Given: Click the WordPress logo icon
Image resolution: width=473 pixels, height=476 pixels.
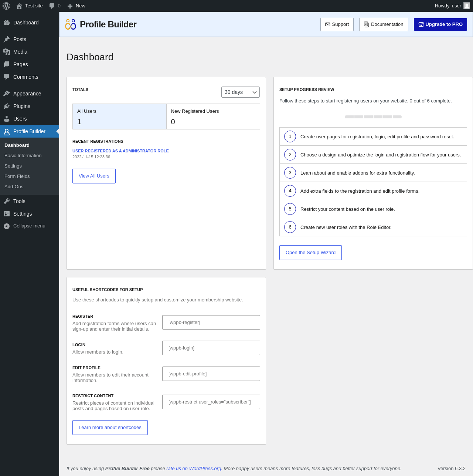Looking at the screenshot, I should [x=6, y=6].
